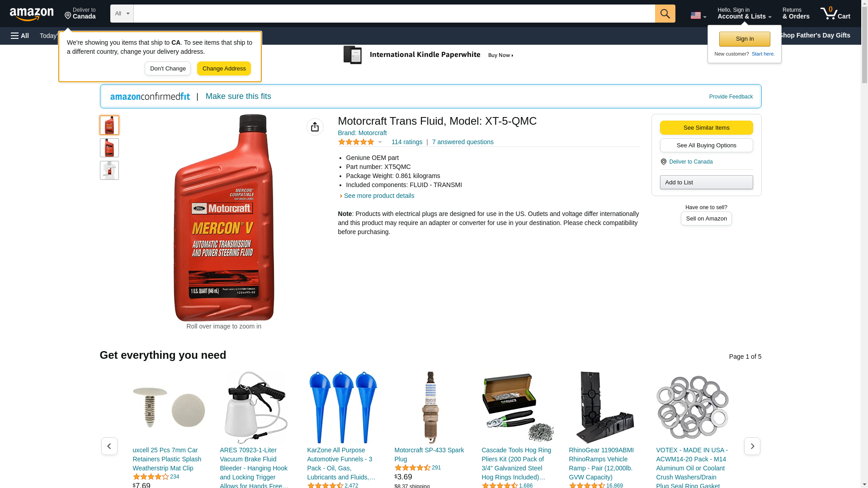Click the Deliver to Canada location icon
868x488 pixels.
(664, 162)
